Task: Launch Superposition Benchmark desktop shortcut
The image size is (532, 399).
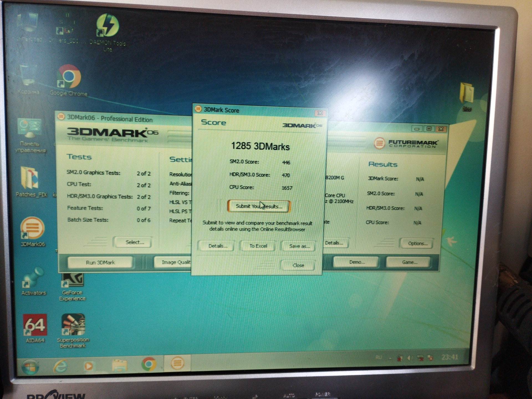Action: click(73, 331)
